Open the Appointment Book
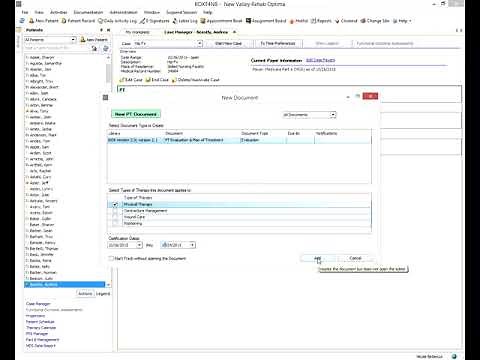Screen dimensions: 480x360 pyautogui.click(x=221, y=21)
